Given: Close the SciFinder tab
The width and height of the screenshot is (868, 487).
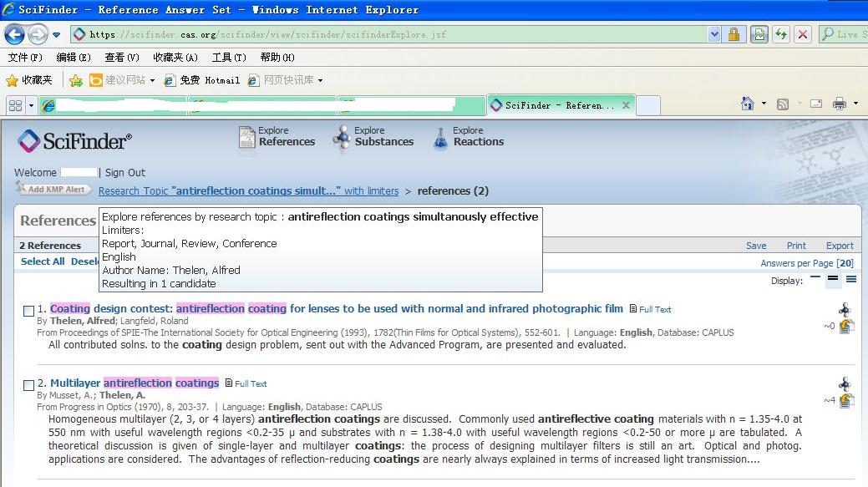Looking at the screenshot, I should 626,105.
